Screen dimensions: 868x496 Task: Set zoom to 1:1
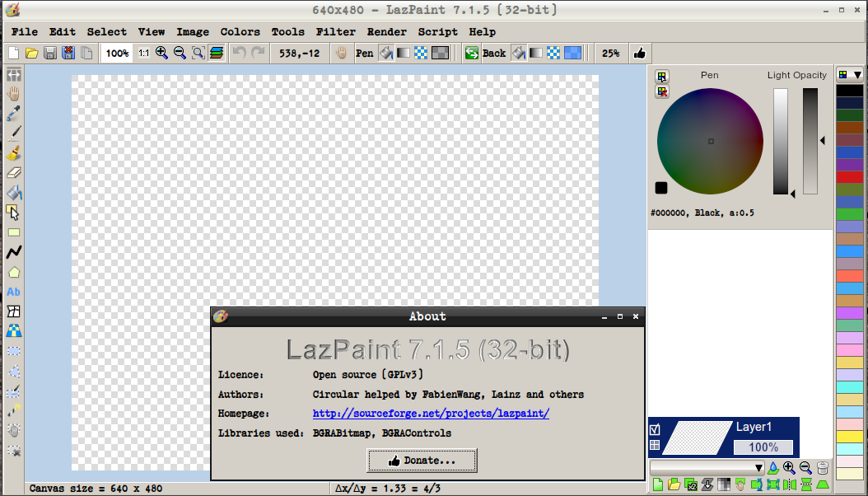[x=143, y=53]
